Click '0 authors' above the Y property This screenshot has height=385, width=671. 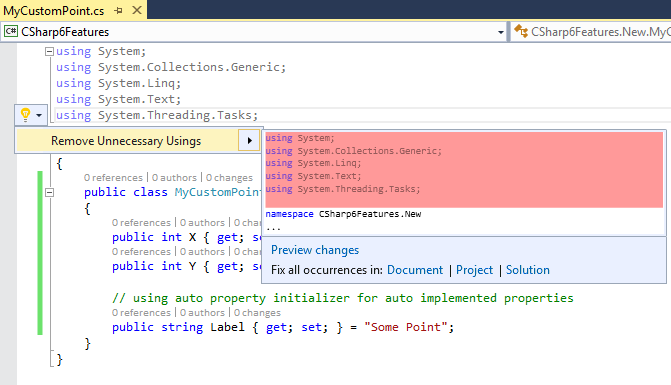pyautogui.click(x=202, y=252)
